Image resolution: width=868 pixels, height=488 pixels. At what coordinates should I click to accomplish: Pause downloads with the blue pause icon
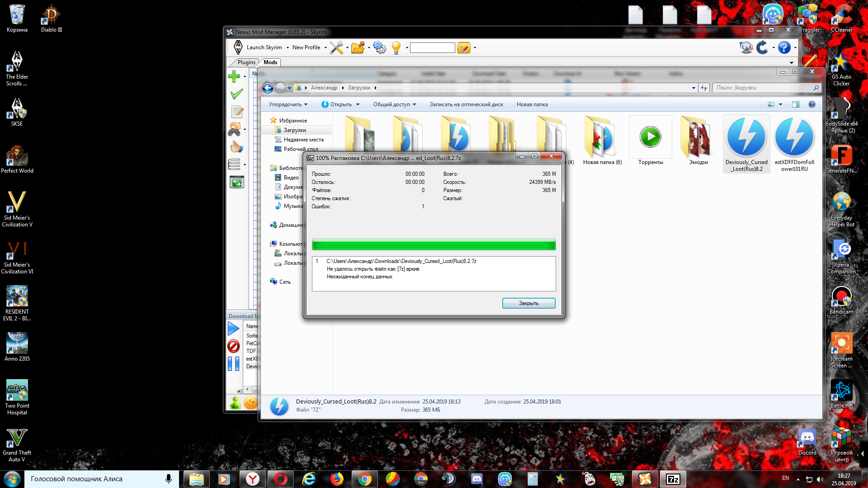(x=234, y=364)
